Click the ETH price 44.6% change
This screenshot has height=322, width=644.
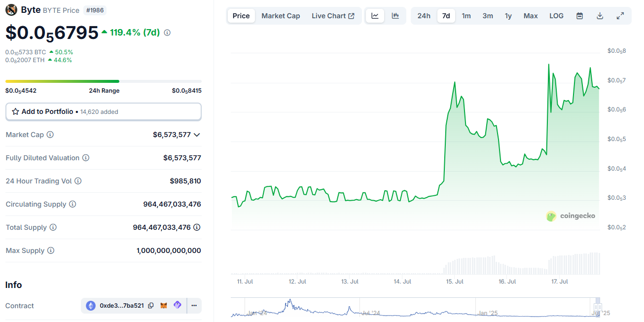(60, 60)
